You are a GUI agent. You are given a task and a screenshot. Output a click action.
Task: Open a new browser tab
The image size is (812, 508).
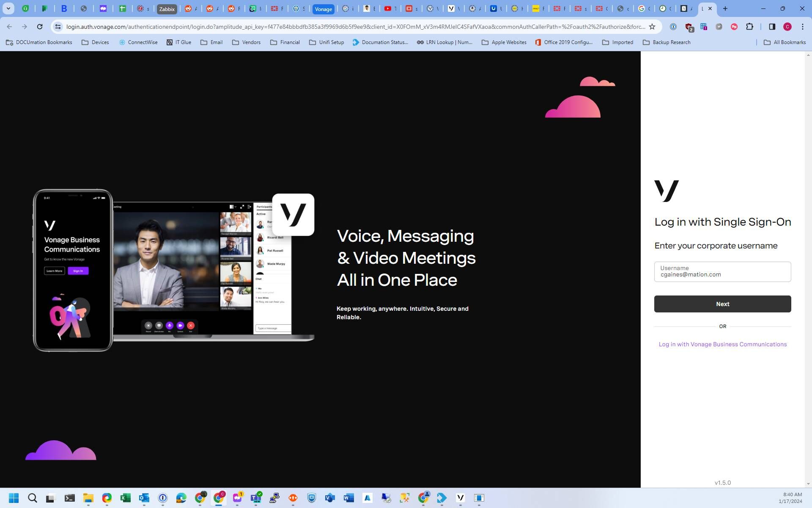[725, 8]
